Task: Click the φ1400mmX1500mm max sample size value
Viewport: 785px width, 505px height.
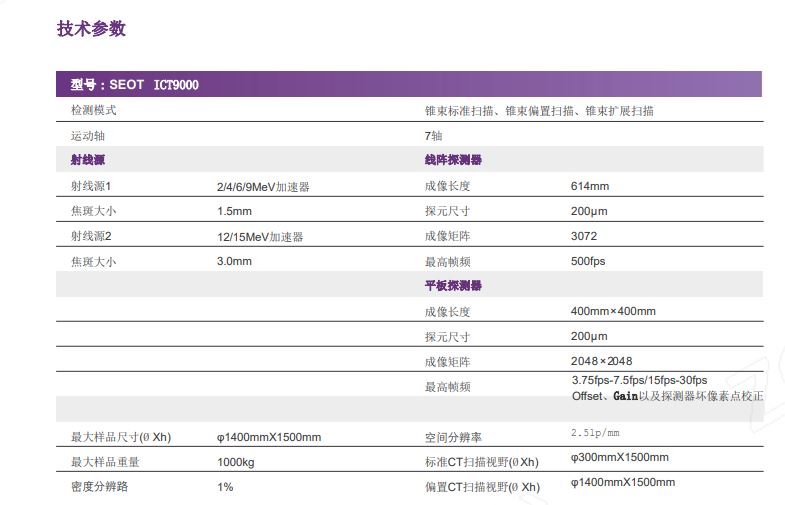Action: click(x=269, y=437)
